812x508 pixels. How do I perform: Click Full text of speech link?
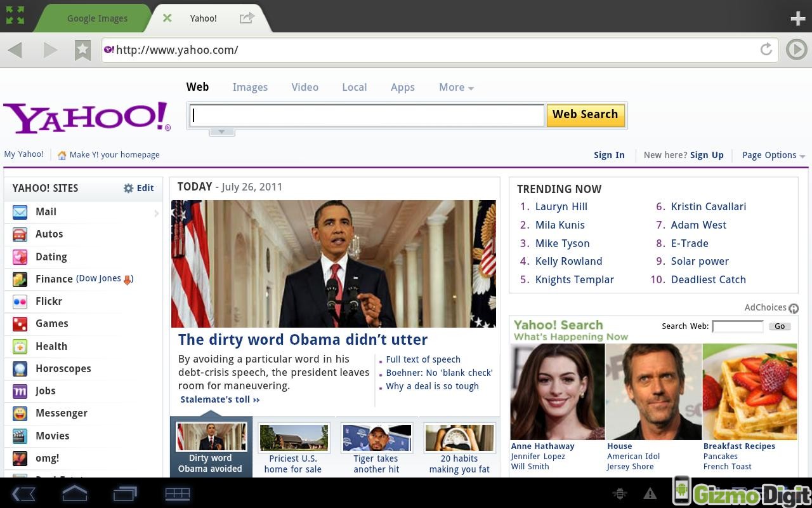click(423, 359)
